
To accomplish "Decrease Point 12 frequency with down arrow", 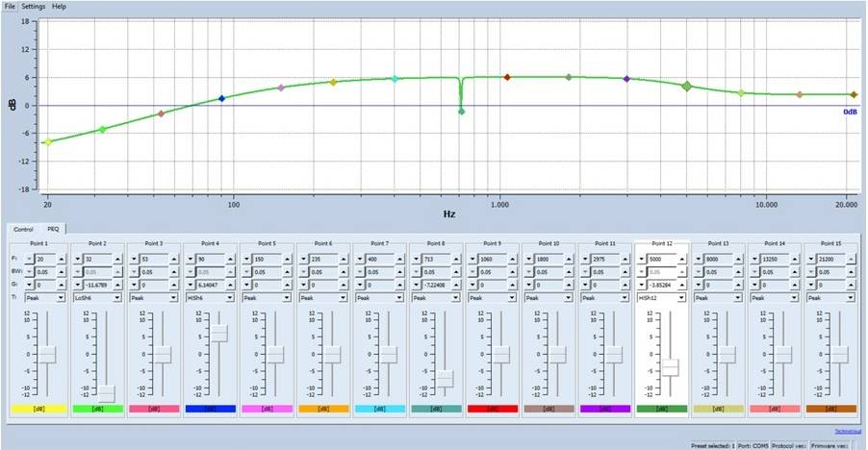I will tap(642, 260).
